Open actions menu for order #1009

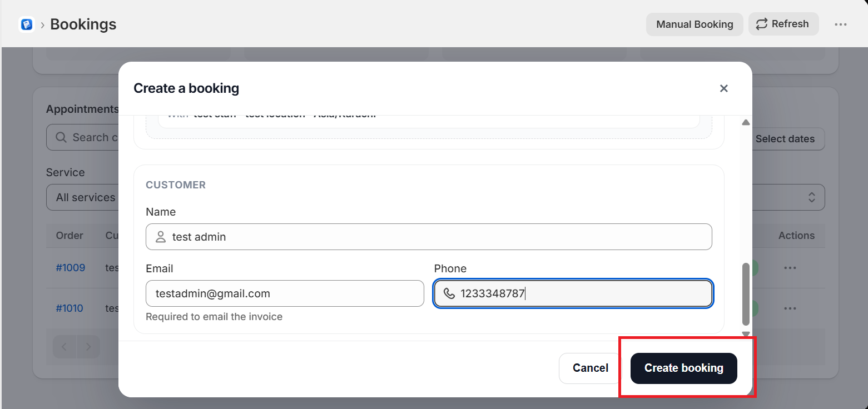click(790, 268)
